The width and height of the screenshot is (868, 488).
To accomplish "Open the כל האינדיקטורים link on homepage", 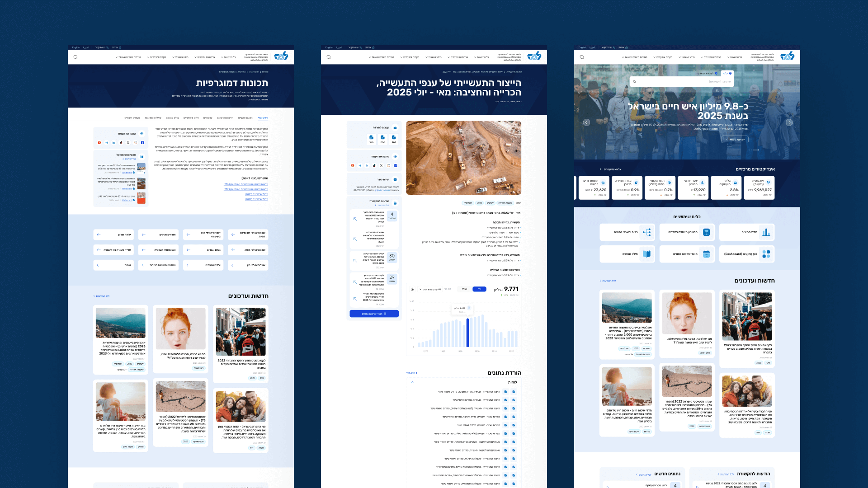I will pos(610,169).
